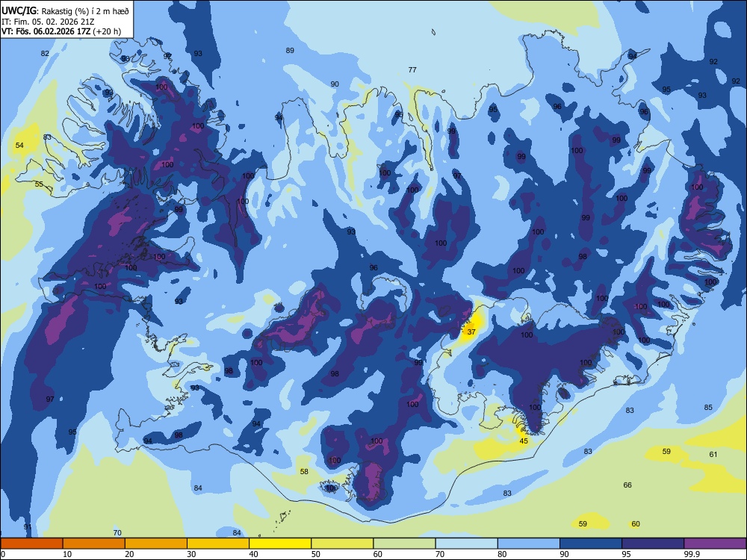Click the humidity value 91 on the map
Image resolution: width=747 pixels, height=560 pixels.
28,526
